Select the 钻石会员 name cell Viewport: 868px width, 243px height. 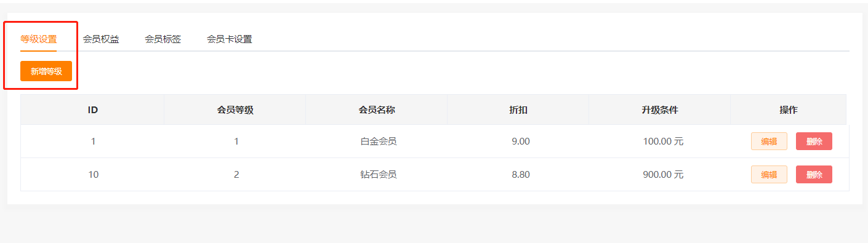(378, 175)
